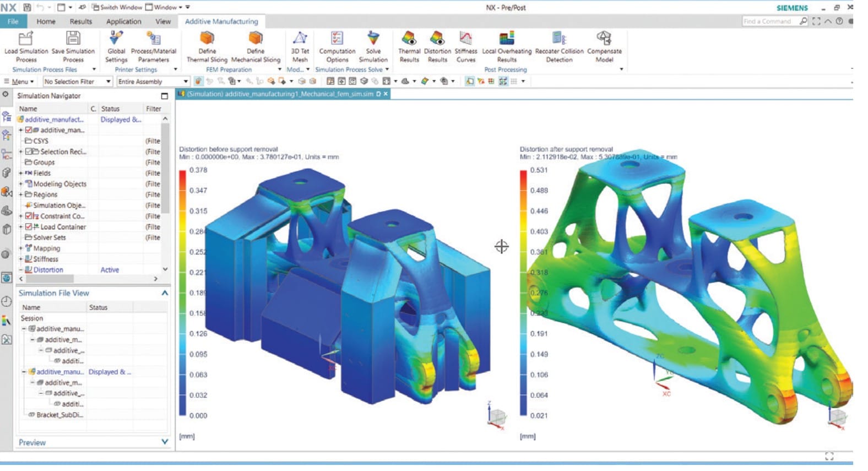Screen dimensions: 868x471
Task: Click Switch Window in quick access bar
Action: [x=117, y=7]
